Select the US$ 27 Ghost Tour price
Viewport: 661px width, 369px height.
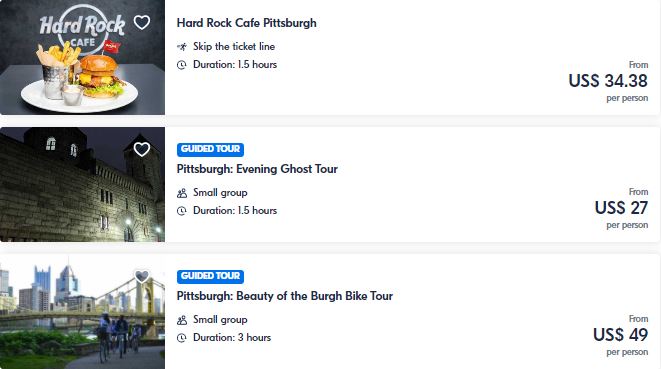[621, 207]
